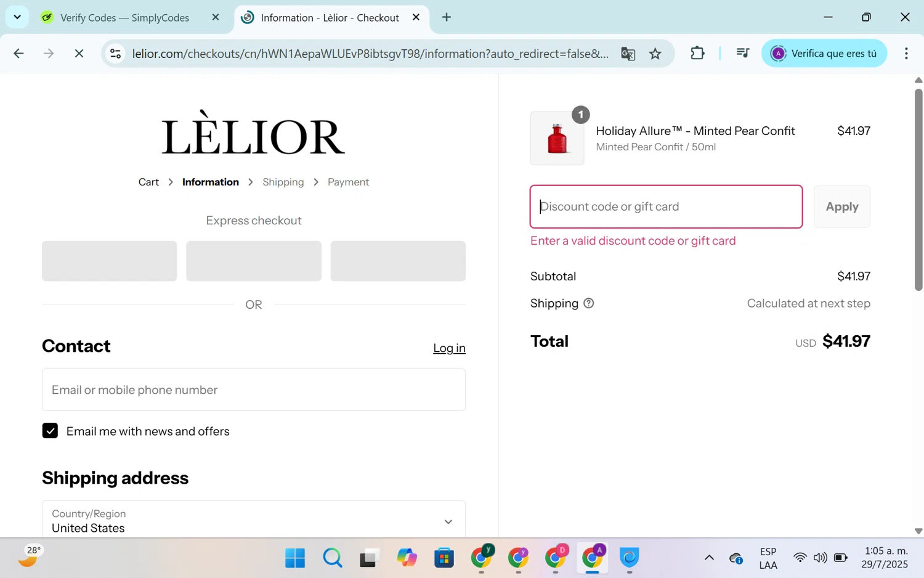Image resolution: width=924 pixels, height=578 pixels.
Task: Switch to the Verify Codes — SimplyCodes tab
Action: (124, 17)
